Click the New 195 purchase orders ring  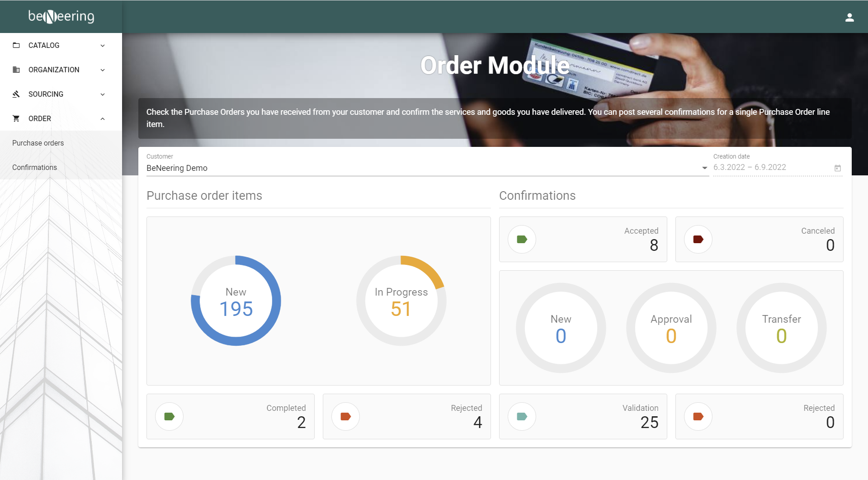click(236, 301)
